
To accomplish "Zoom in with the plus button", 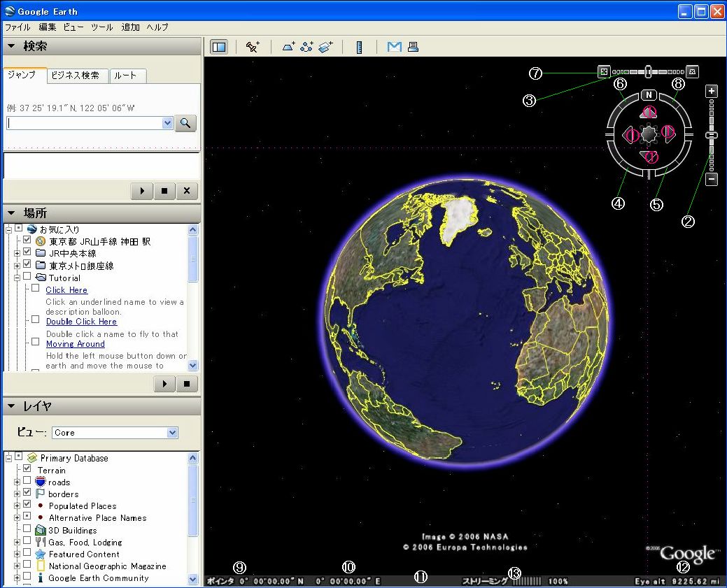I will pos(711,92).
